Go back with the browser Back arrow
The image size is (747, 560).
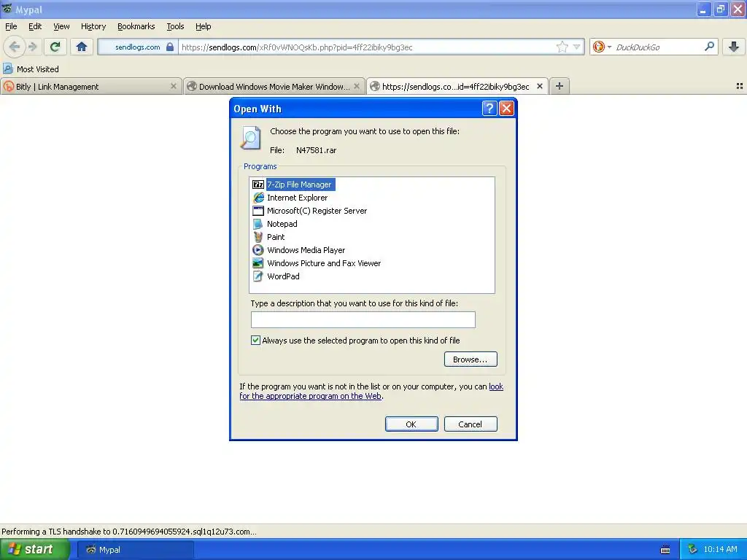[15, 47]
